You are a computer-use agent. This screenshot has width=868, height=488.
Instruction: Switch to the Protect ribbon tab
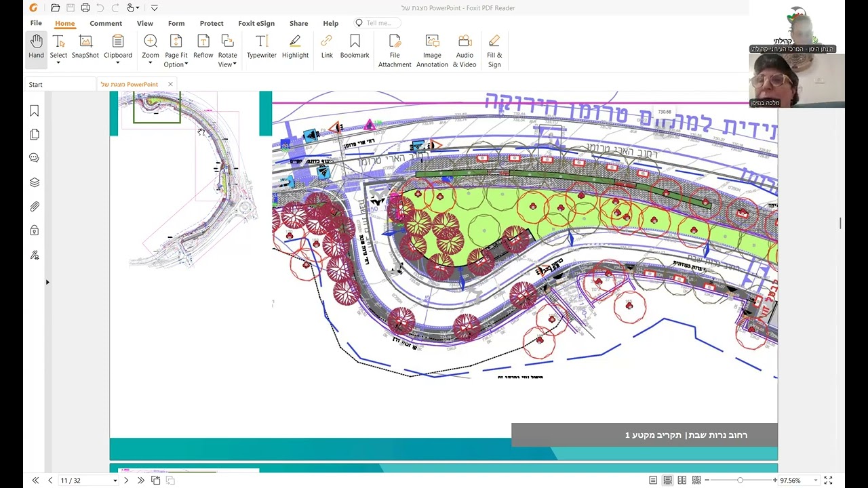212,23
